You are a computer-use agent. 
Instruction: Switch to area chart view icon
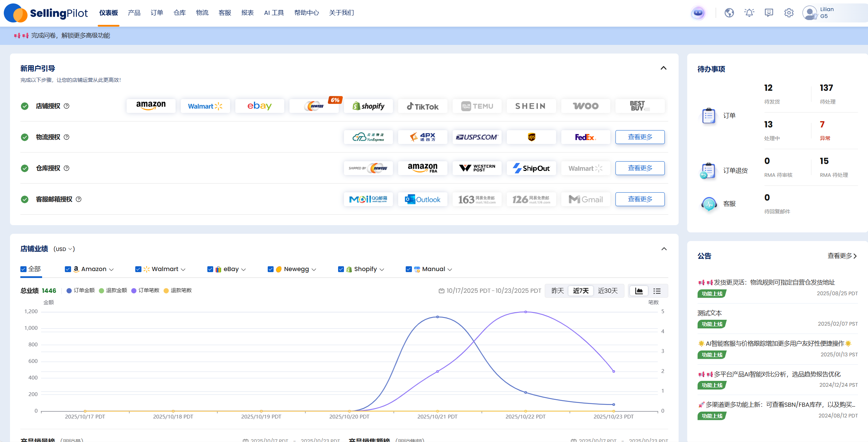(x=639, y=291)
